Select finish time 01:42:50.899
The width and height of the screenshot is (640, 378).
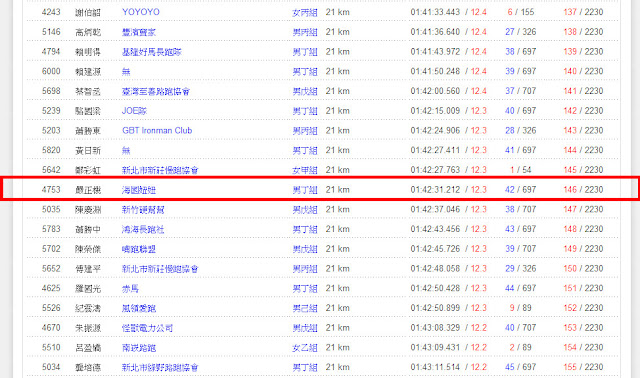[x=435, y=308]
